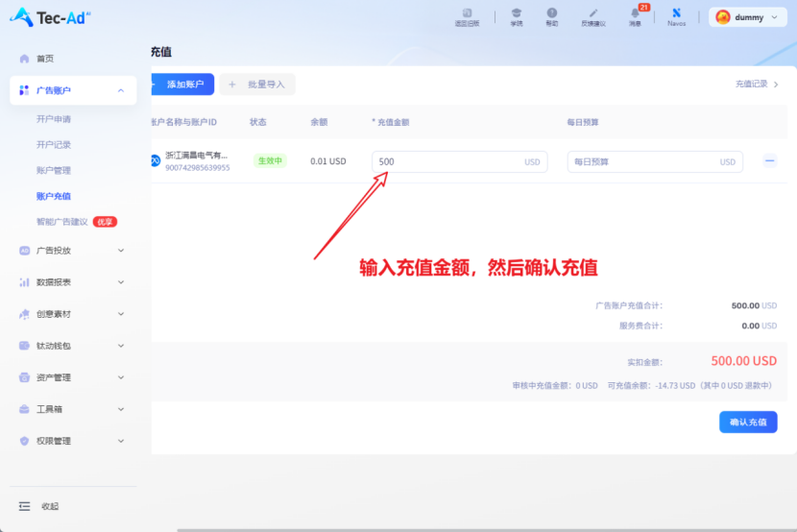The width and height of the screenshot is (797, 532).
Task: Open 账户管理 submenu item
Action: click(54, 170)
